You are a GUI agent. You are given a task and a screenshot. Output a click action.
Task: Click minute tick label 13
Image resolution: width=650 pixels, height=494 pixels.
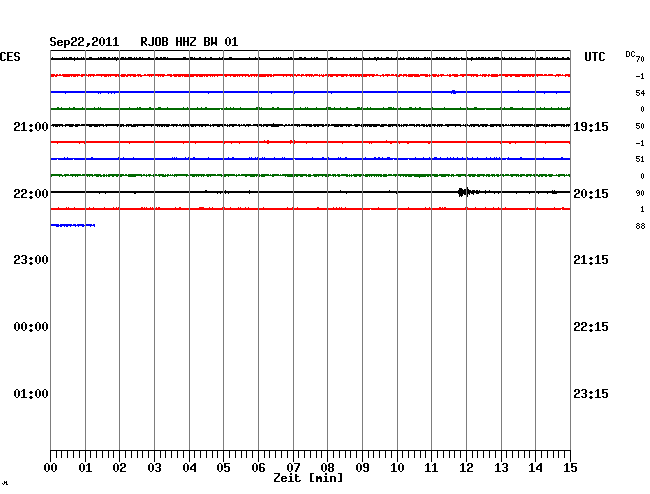pyautogui.click(x=501, y=468)
